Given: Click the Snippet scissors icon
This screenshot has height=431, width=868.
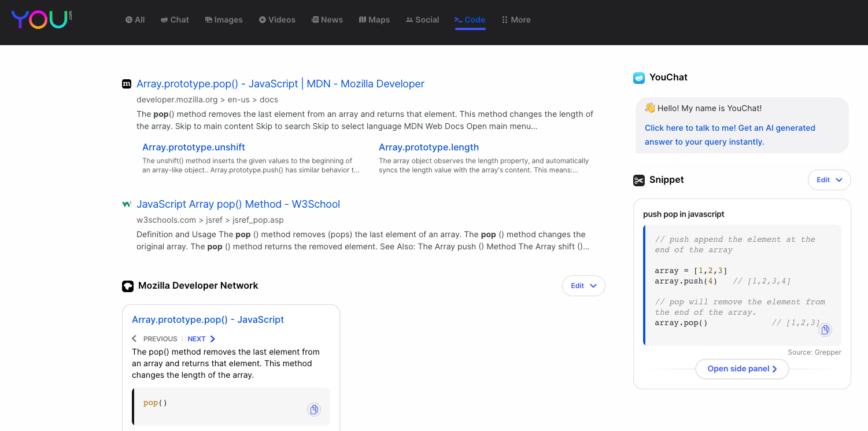Looking at the screenshot, I should tap(639, 180).
